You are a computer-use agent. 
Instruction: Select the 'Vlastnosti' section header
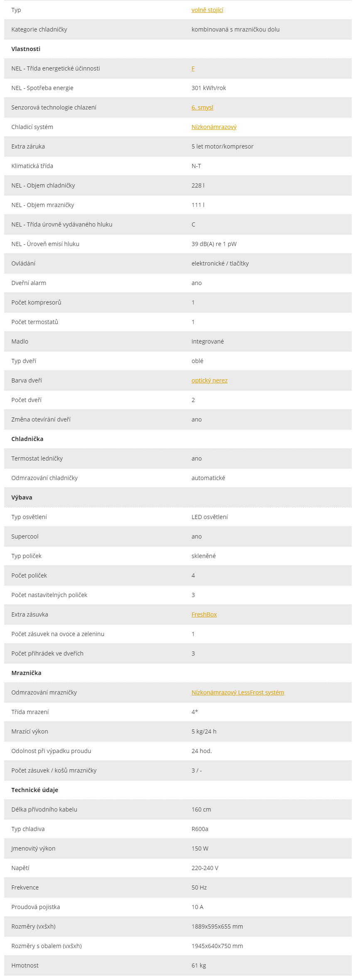(26, 49)
